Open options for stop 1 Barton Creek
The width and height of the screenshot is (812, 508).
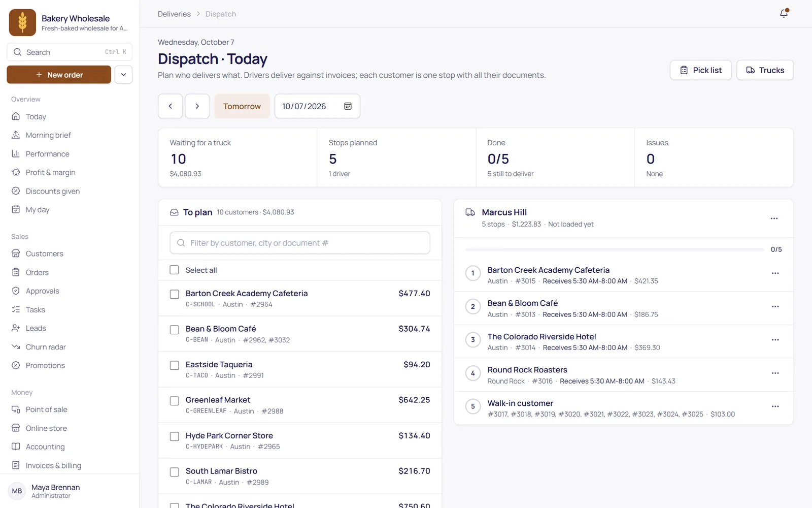[775, 273]
